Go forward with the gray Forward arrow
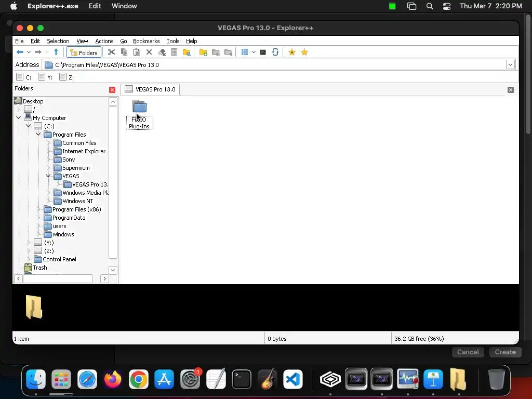 pyautogui.click(x=38, y=52)
